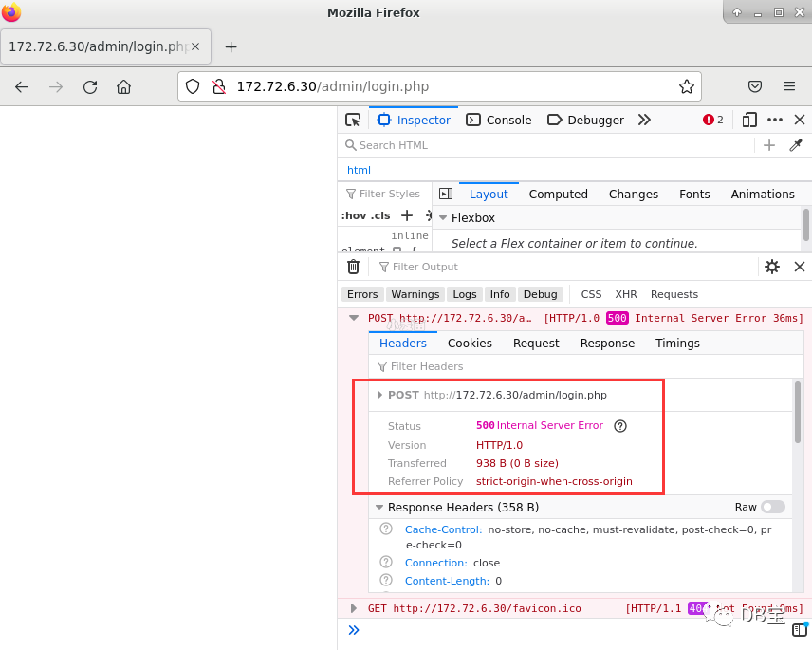Bookmark this page with the star

[687, 86]
